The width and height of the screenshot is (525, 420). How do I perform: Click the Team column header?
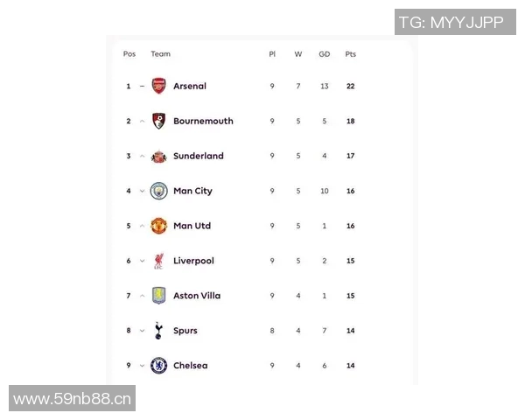tap(160, 54)
